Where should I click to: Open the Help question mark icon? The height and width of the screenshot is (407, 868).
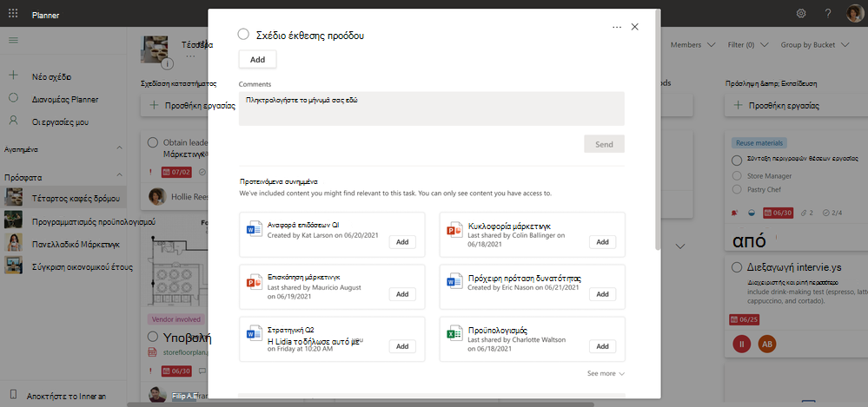pos(828,13)
